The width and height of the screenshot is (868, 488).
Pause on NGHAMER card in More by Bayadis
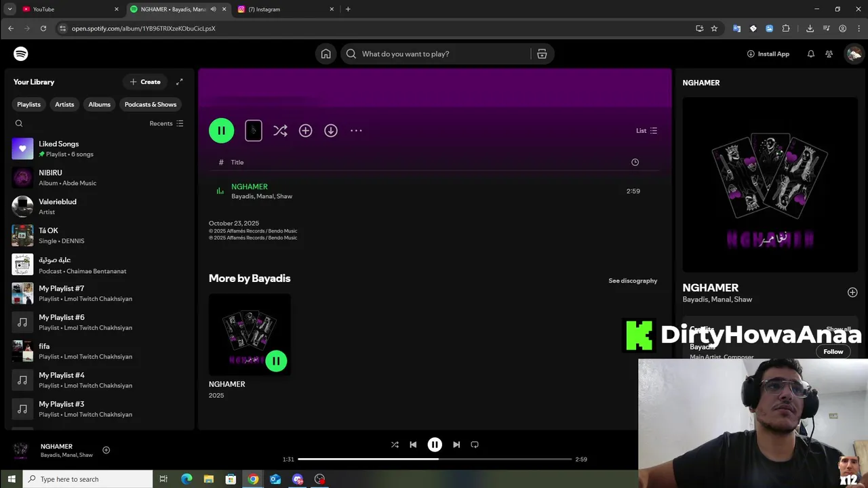276,361
